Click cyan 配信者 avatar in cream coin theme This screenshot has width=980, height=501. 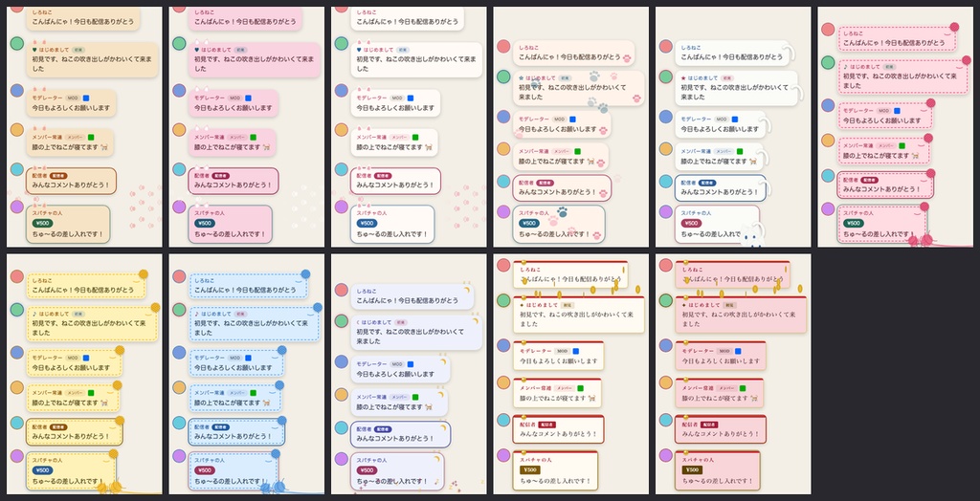(503, 420)
